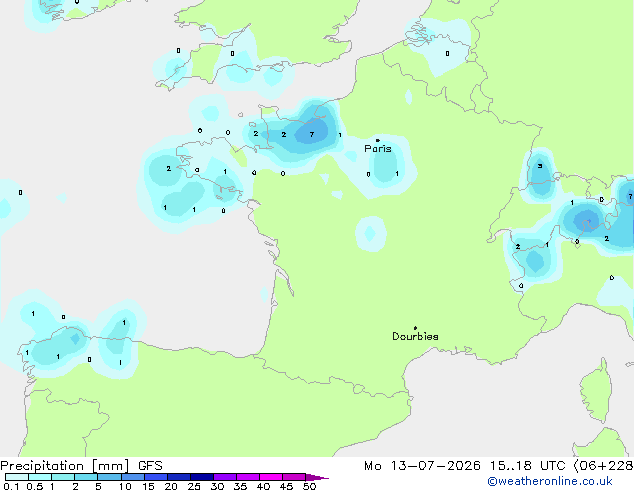Open the weatheronline.co.uk copyright link
The width and height of the screenshot is (634, 490).
click(550, 481)
